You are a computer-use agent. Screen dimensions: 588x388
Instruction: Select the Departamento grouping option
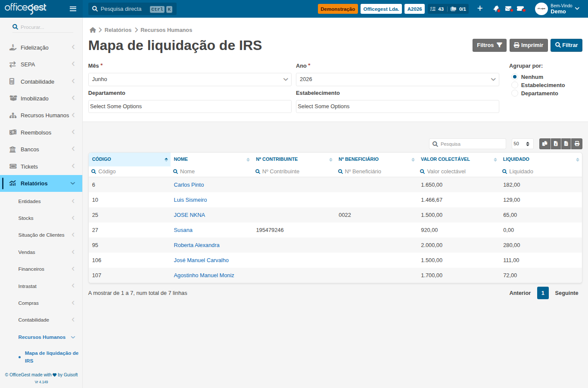pyautogui.click(x=514, y=93)
